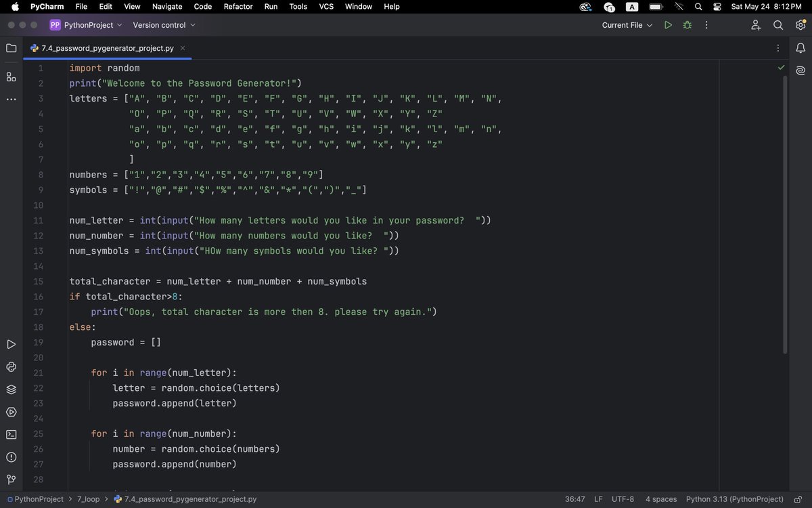Click the editor vertical scrollbar
Viewport: 812px width, 508px height.
pos(785,213)
